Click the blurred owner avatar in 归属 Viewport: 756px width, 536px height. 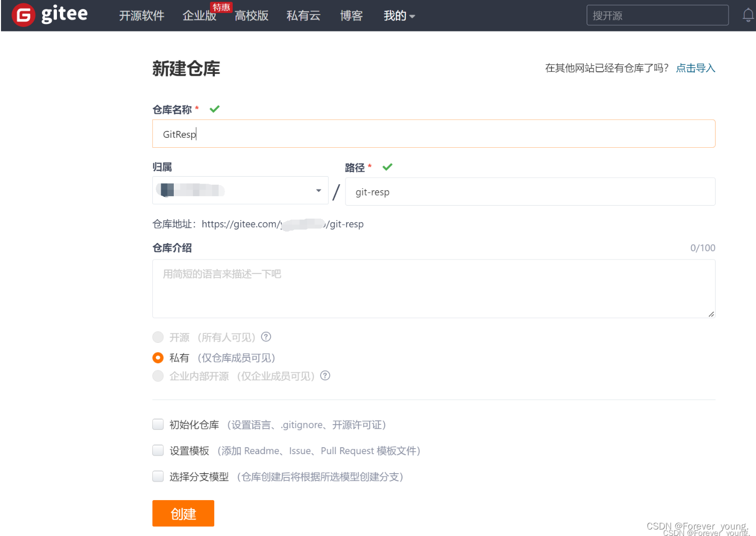tap(168, 190)
